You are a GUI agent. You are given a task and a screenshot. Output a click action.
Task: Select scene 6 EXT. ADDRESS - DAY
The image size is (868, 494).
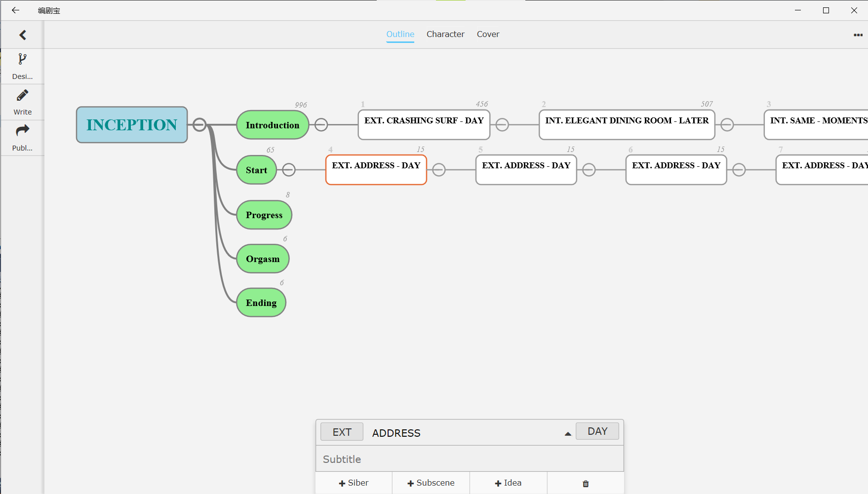point(676,170)
